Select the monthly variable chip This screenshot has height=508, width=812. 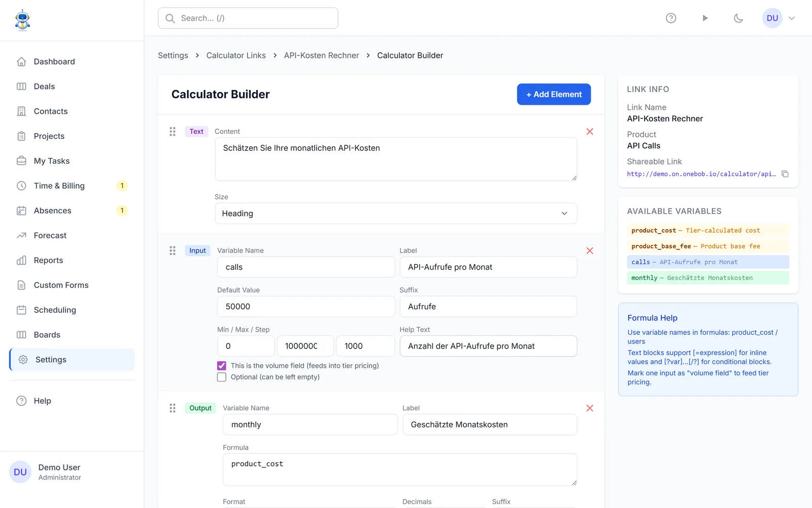(x=708, y=278)
